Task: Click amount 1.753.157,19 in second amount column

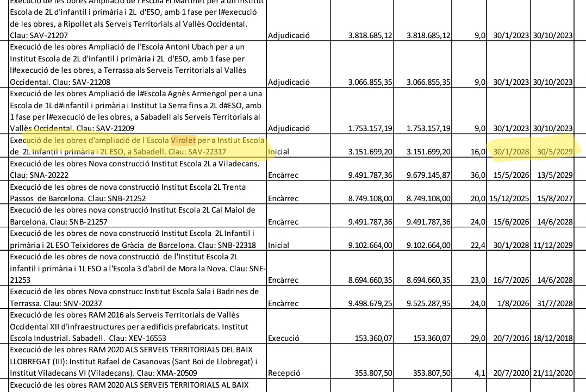Action: [x=428, y=128]
